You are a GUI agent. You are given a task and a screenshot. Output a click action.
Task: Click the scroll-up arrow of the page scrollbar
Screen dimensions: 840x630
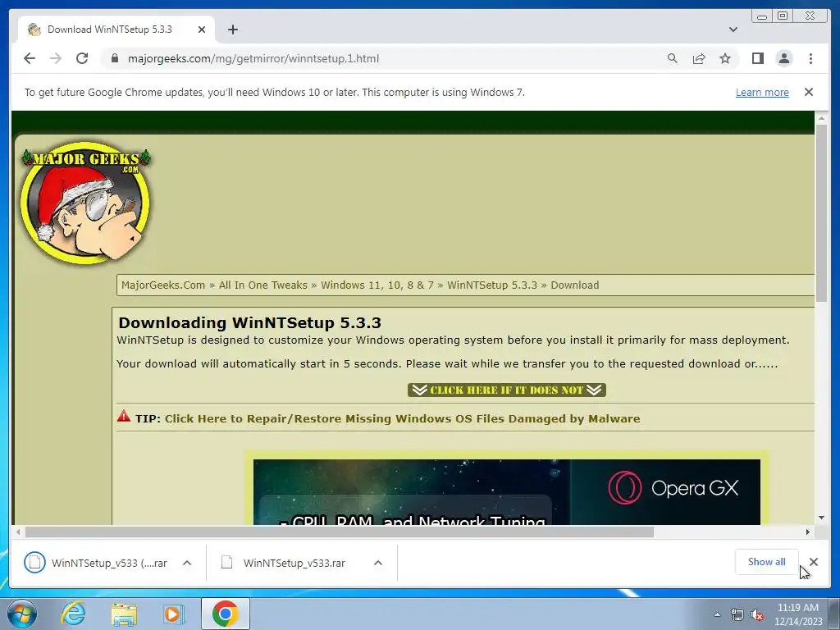(x=821, y=118)
